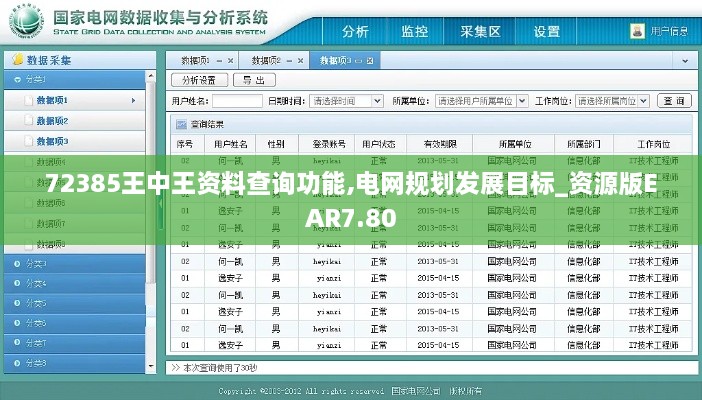Click the 查询 search button
This screenshot has height=400, width=702.
click(x=674, y=101)
